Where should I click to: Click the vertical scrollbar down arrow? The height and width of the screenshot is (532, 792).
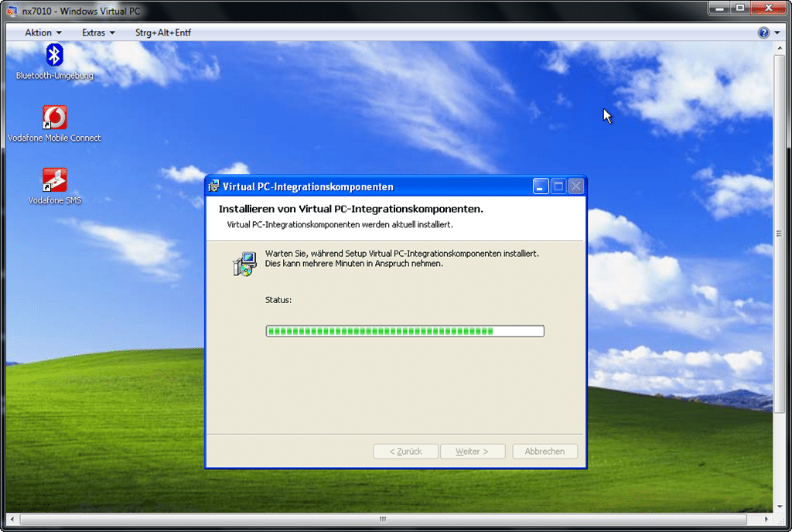780,506
